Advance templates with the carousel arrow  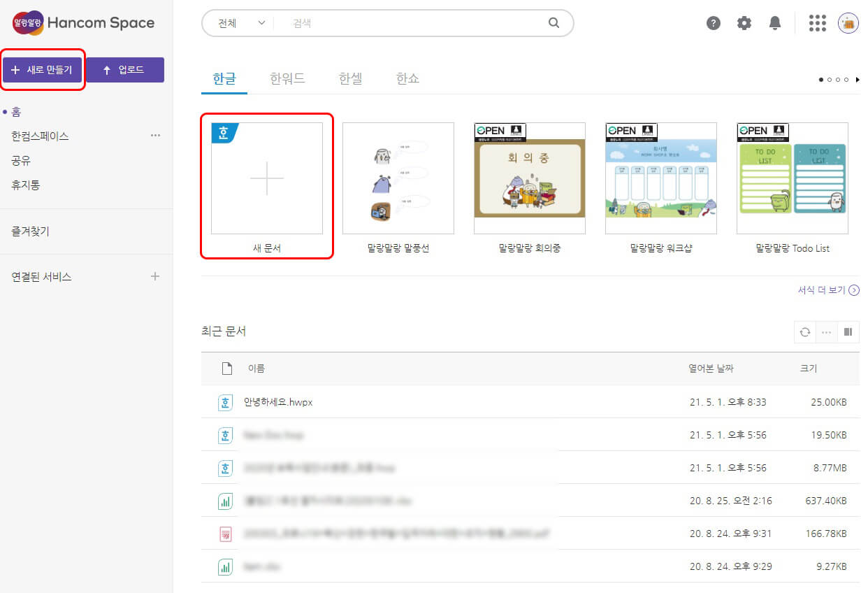coord(858,80)
